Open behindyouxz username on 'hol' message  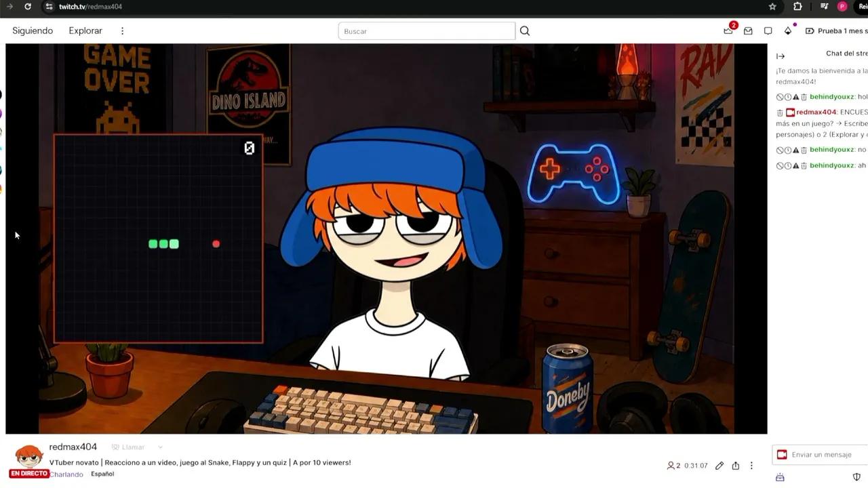coord(832,97)
